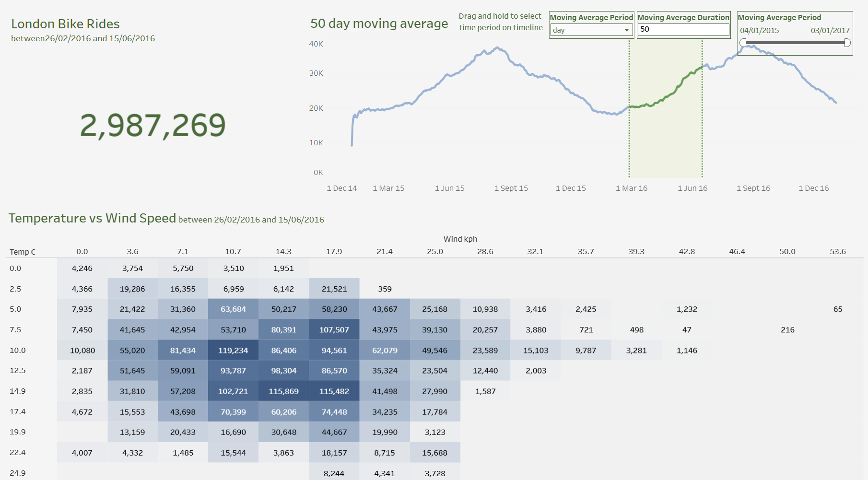Click the 1 Dec 16 timeline axis label
868x480 pixels.
click(x=813, y=188)
